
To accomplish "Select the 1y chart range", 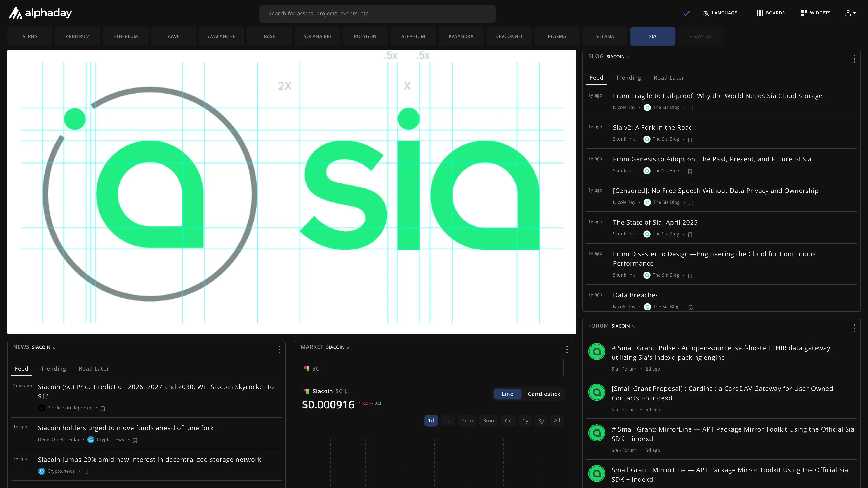I will 525,421.
